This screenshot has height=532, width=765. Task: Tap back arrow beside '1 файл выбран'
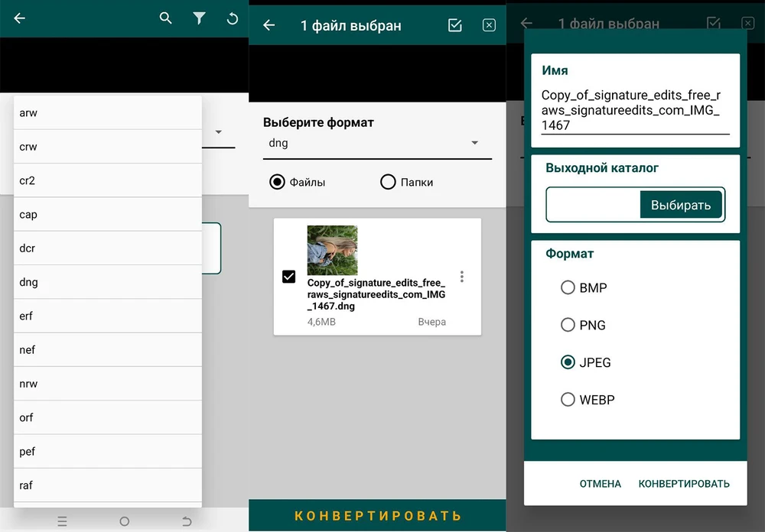pyautogui.click(x=269, y=25)
